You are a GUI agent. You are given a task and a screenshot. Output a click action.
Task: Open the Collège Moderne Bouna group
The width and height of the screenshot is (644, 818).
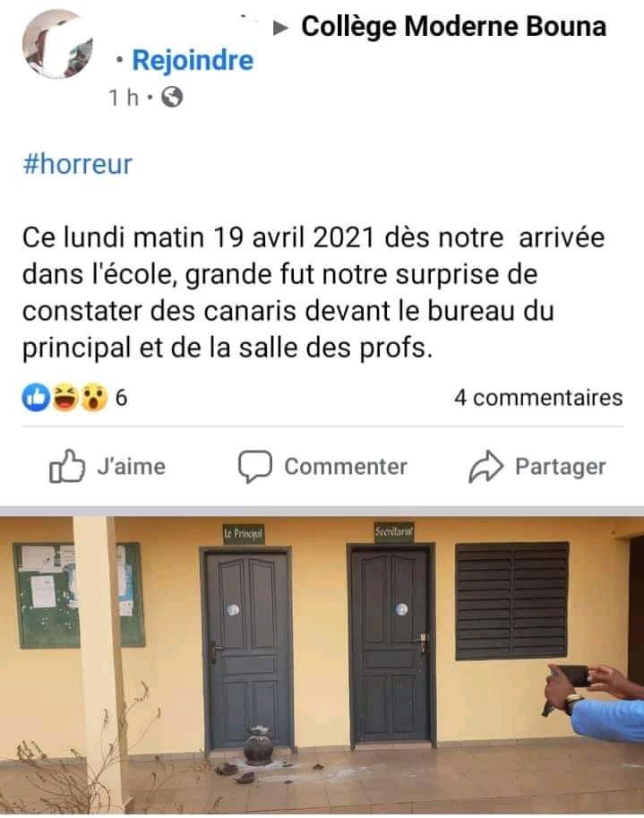click(454, 26)
